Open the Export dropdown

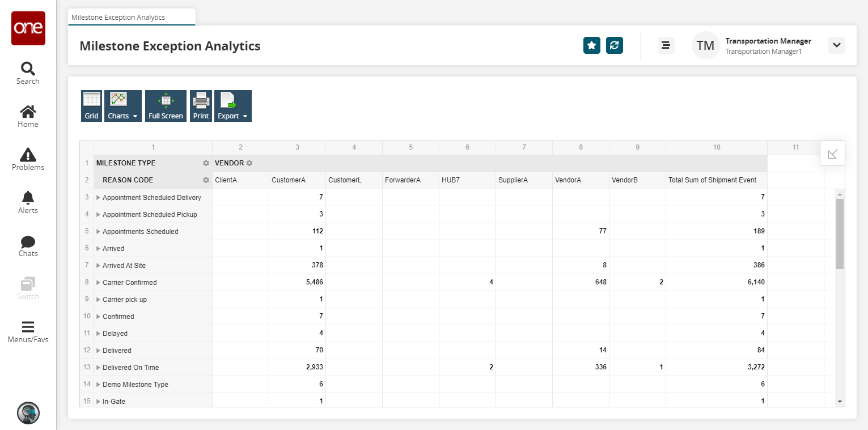[232, 106]
